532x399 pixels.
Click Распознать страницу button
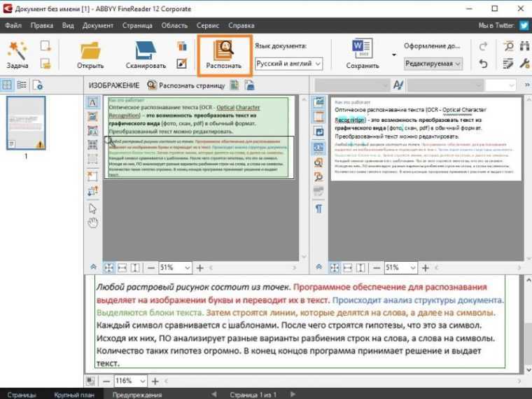(186, 85)
